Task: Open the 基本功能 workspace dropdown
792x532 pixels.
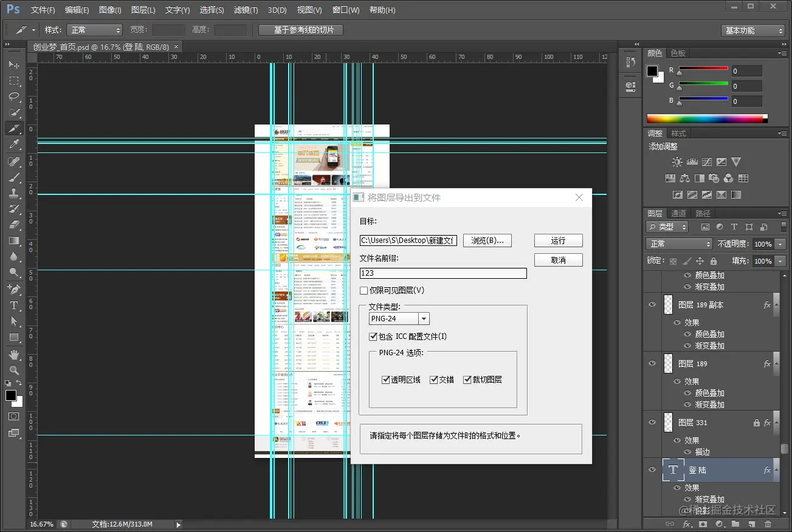Action: tap(754, 30)
